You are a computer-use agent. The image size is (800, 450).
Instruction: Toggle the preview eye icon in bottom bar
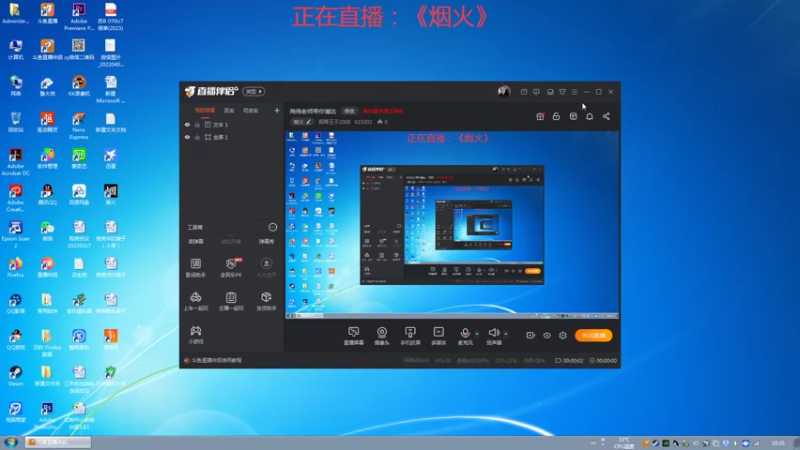[x=546, y=335]
